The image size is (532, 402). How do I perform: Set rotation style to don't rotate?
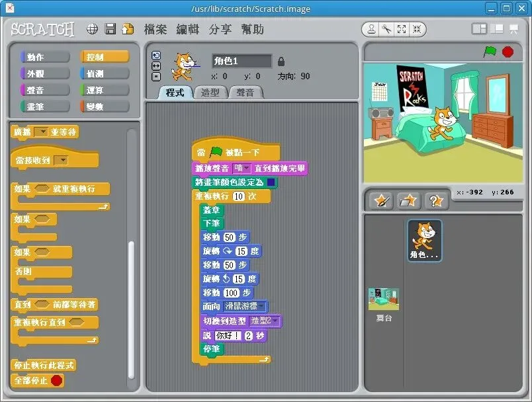click(156, 77)
